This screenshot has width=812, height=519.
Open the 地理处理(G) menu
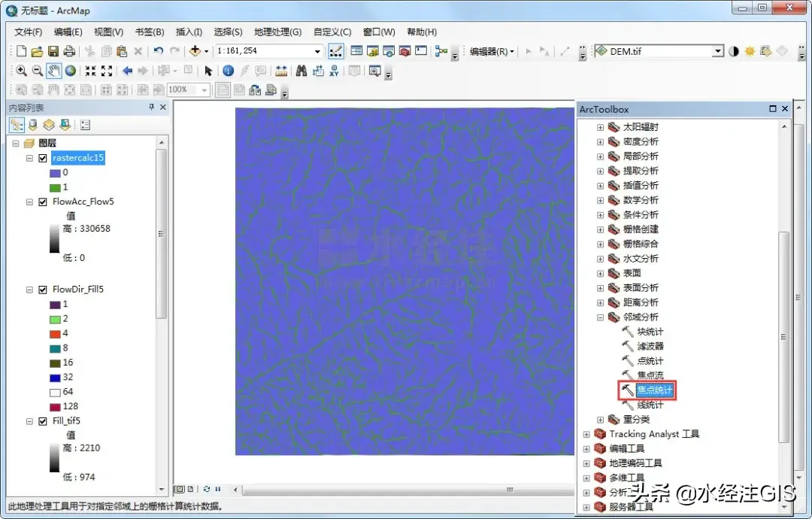(x=277, y=32)
